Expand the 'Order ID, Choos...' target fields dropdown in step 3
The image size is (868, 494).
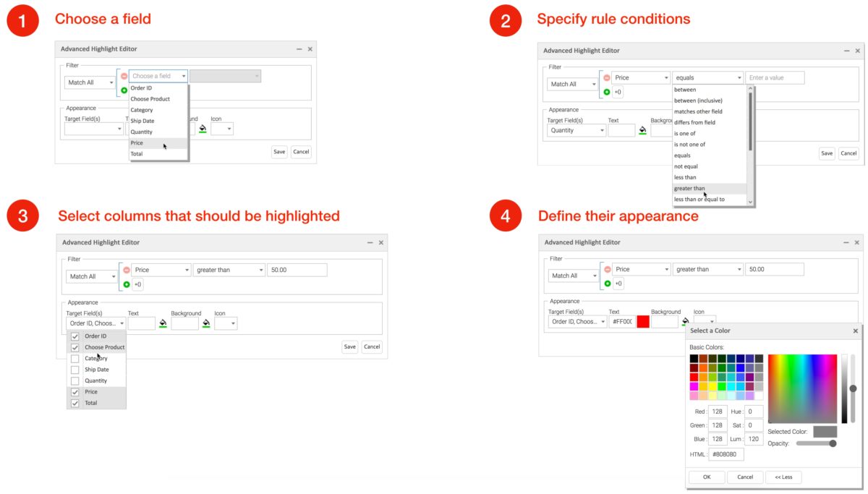(x=95, y=323)
